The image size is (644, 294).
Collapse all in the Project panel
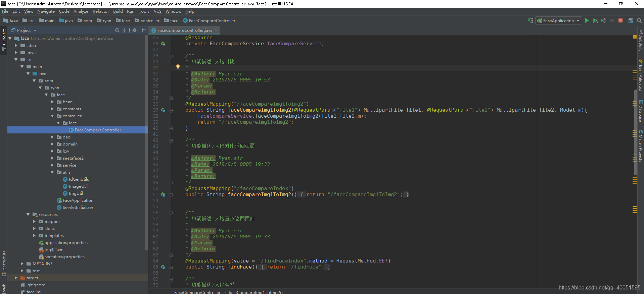coord(124,30)
